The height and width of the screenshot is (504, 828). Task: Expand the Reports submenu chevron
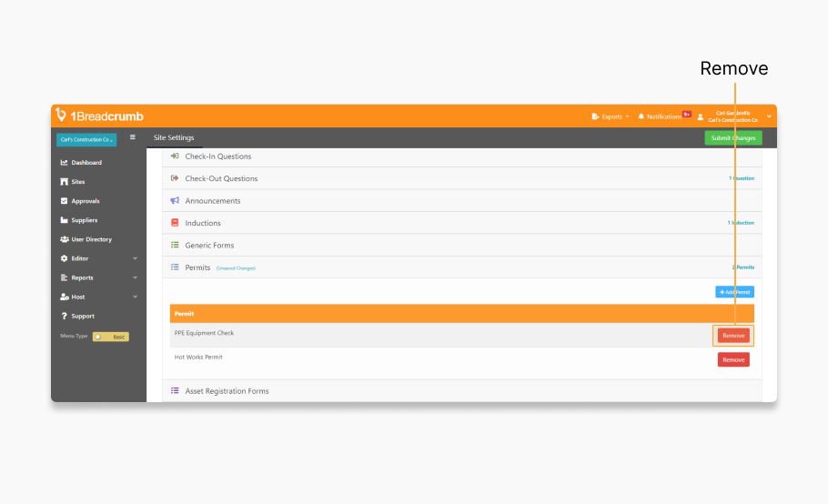tap(136, 277)
